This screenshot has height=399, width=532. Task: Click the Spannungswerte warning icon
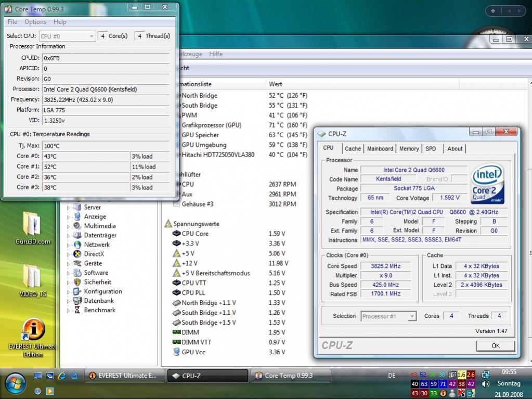(168, 224)
